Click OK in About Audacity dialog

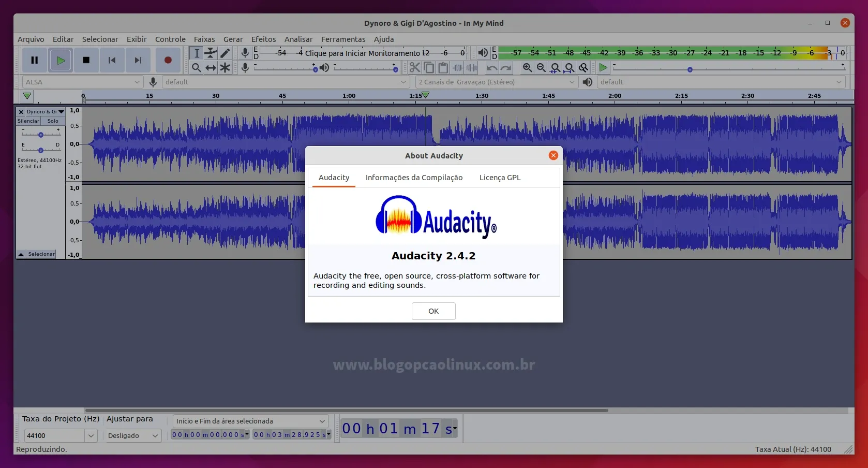pos(433,311)
